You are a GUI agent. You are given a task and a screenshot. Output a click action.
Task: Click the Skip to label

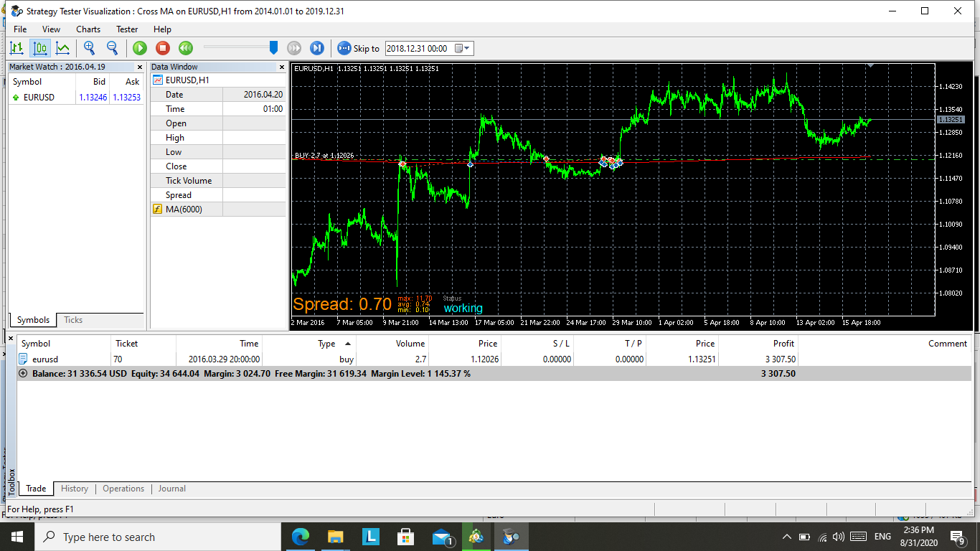coord(367,49)
